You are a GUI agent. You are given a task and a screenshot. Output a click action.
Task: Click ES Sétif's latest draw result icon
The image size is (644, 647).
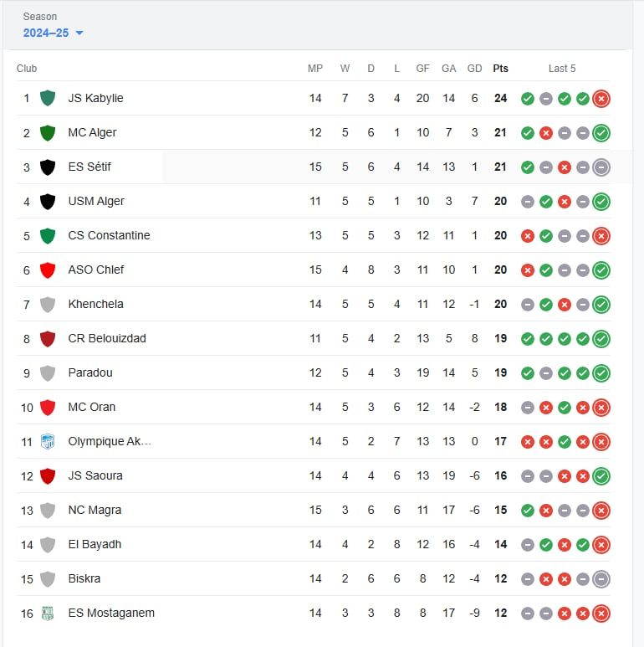point(601,167)
